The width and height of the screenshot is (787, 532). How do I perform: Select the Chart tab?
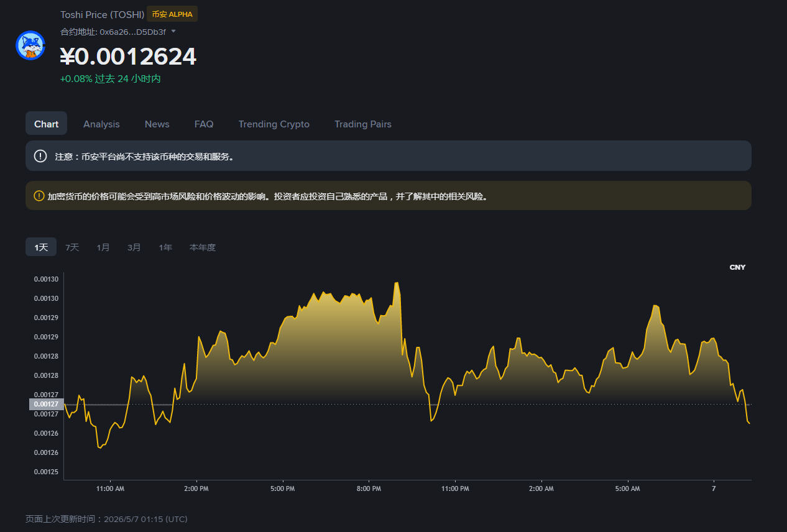click(46, 124)
